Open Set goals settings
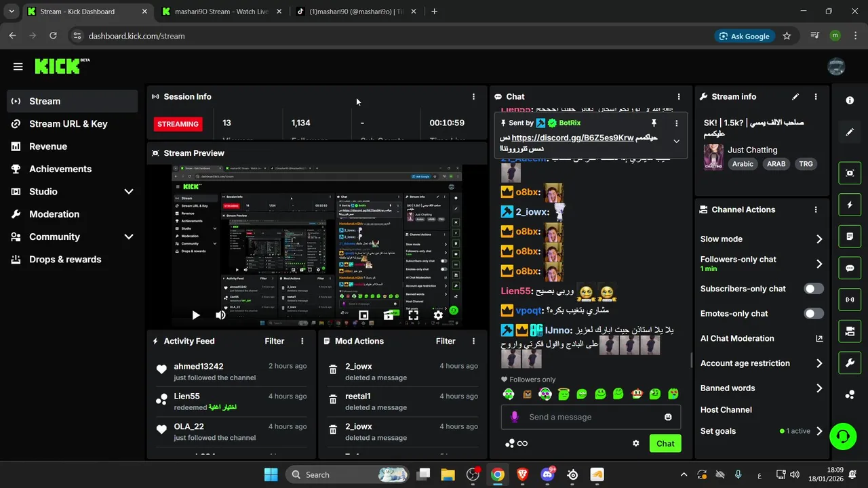Viewport: 868px width, 488px height. (762, 431)
